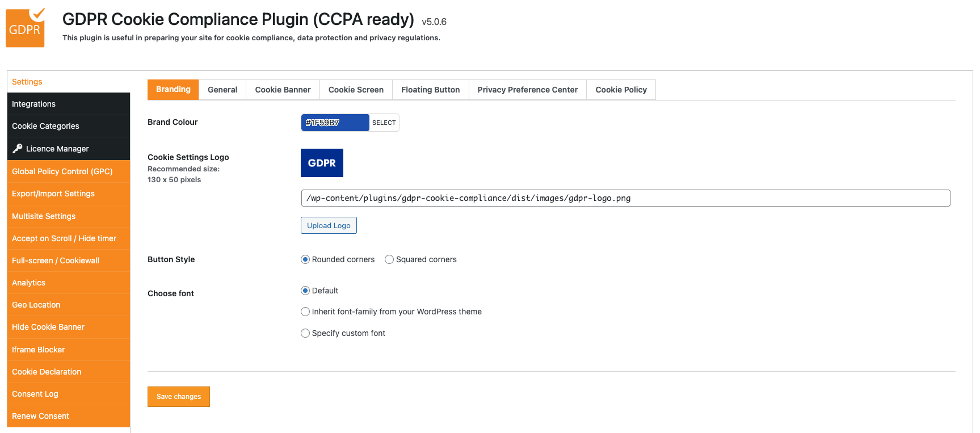The image size is (980, 433).
Task: Go to Privacy Preference Center tab
Action: (x=527, y=90)
